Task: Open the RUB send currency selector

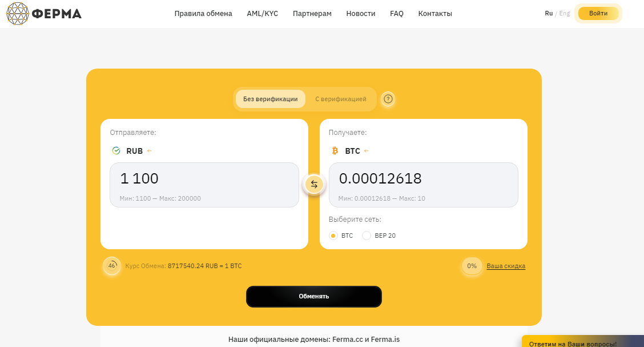Action: pyautogui.click(x=132, y=151)
